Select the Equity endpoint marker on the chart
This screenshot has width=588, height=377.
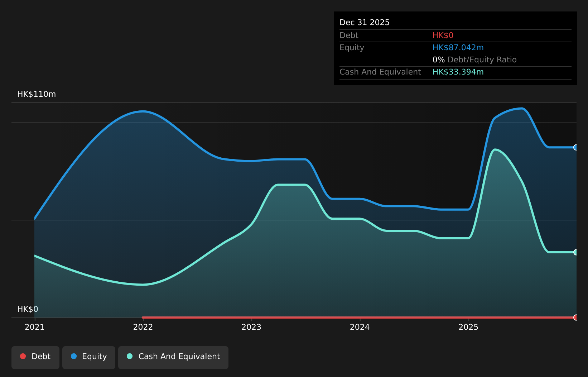tap(576, 147)
